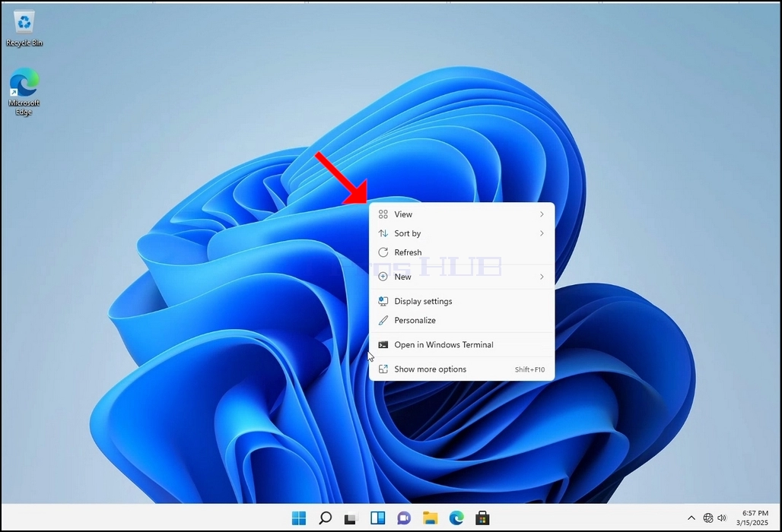The width and height of the screenshot is (782, 532).
Task: Open the taskbar clock and date
Action: coord(753,518)
